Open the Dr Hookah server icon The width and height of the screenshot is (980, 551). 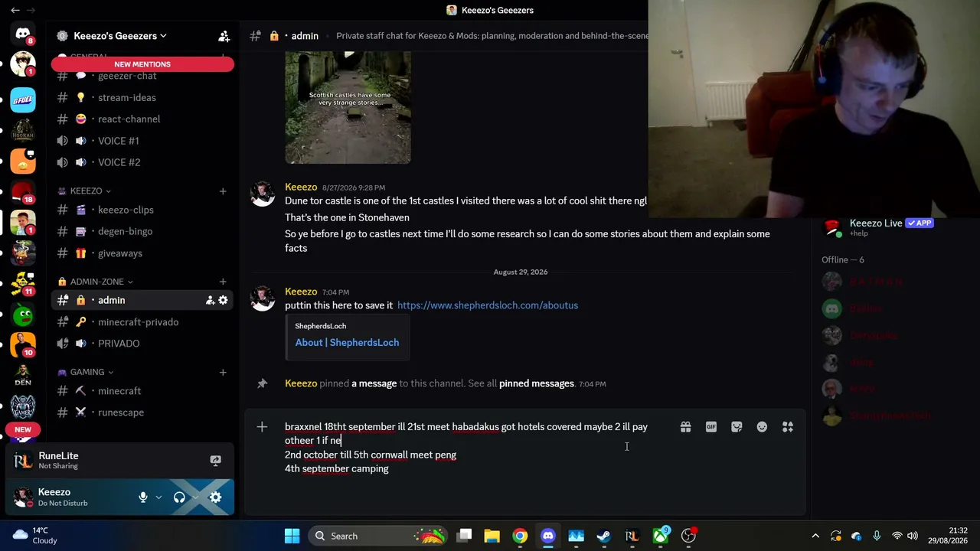23,130
